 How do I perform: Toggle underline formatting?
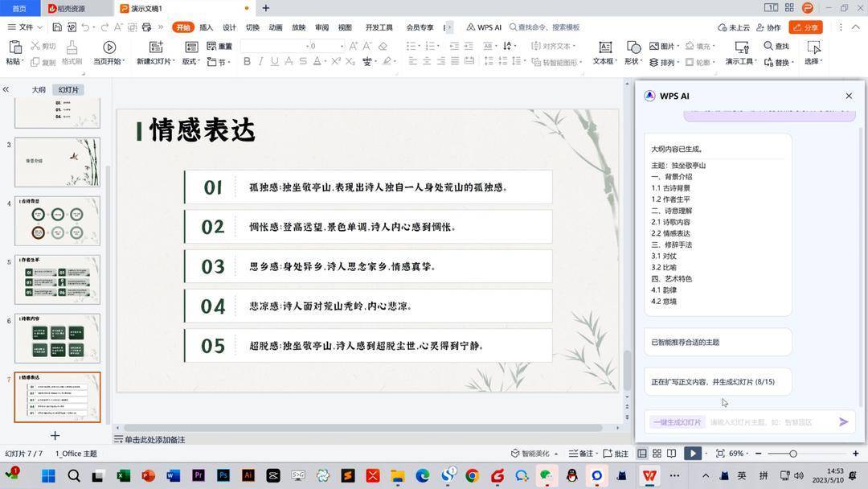[273, 61]
